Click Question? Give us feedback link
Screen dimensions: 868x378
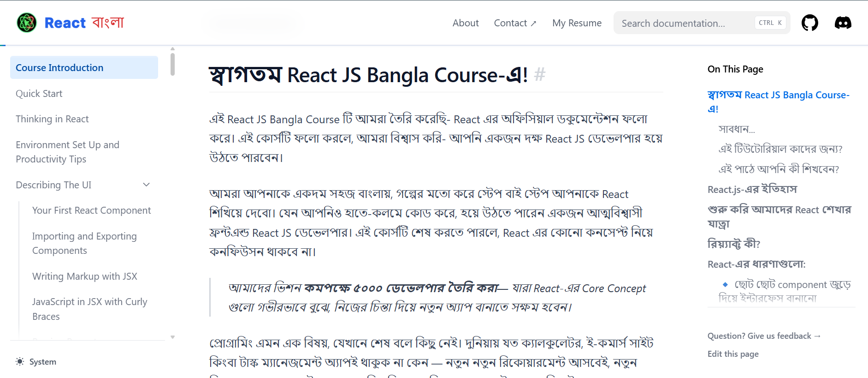pos(764,336)
